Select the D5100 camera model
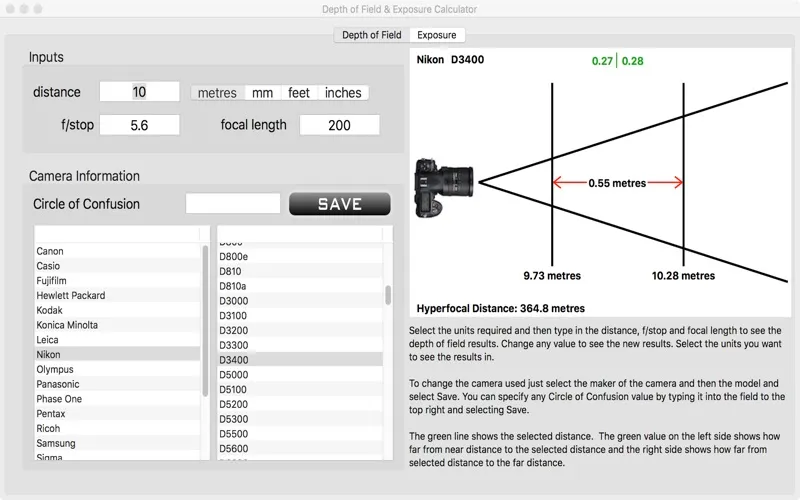 [300, 390]
